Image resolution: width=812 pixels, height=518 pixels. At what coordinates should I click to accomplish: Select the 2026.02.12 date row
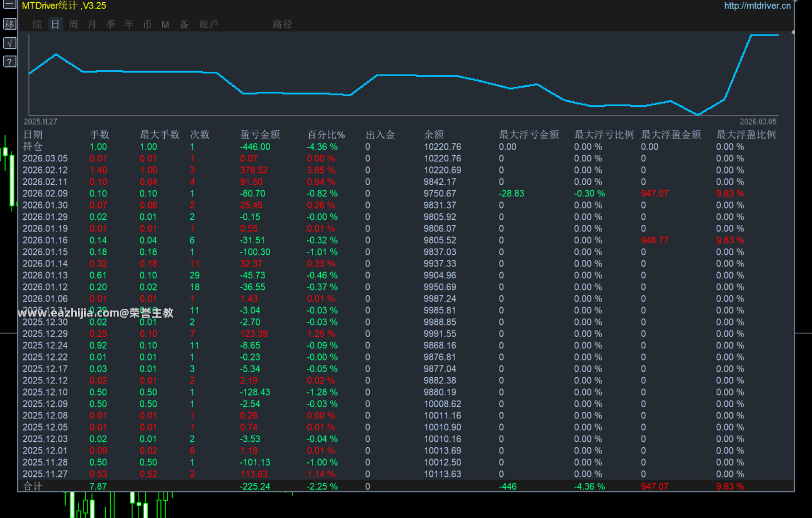tap(45, 170)
